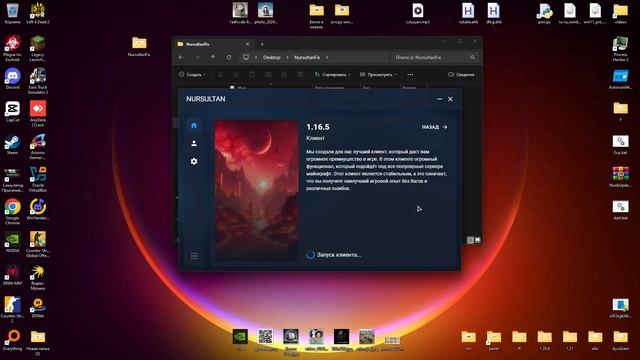The height and width of the screenshot is (360, 640).
Task: Select the Oracle VirtualBox shortcut
Action: coord(38,179)
